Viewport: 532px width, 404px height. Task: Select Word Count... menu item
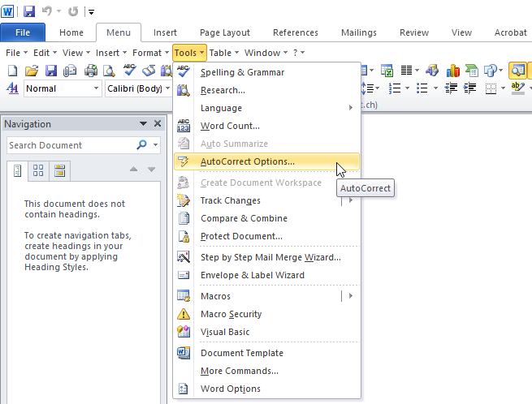click(x=266, y=126)
